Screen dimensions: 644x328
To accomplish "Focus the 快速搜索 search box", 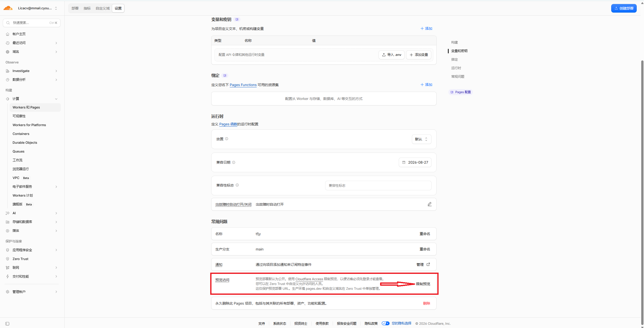I will click(x=32, y=23).
